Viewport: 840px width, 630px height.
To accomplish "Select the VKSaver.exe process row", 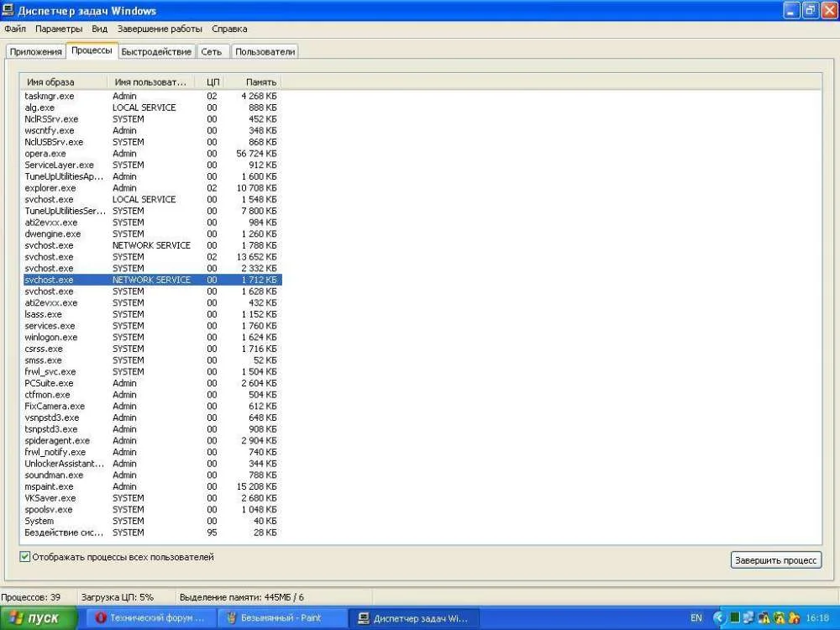I will (152, 498).
